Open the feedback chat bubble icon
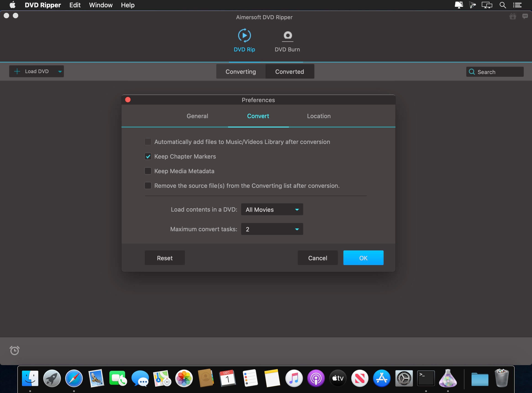The image size is (532, 393). coord(525,16)
